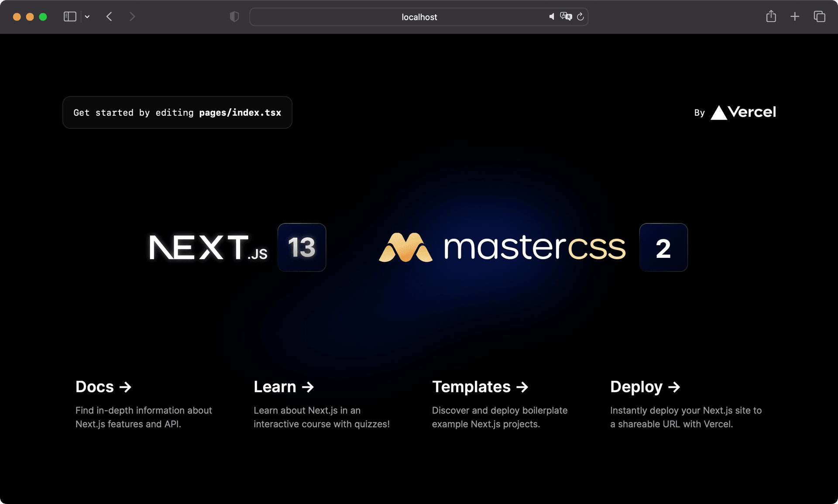
Task: Open the privacy report shield icon
Action: 234,17
